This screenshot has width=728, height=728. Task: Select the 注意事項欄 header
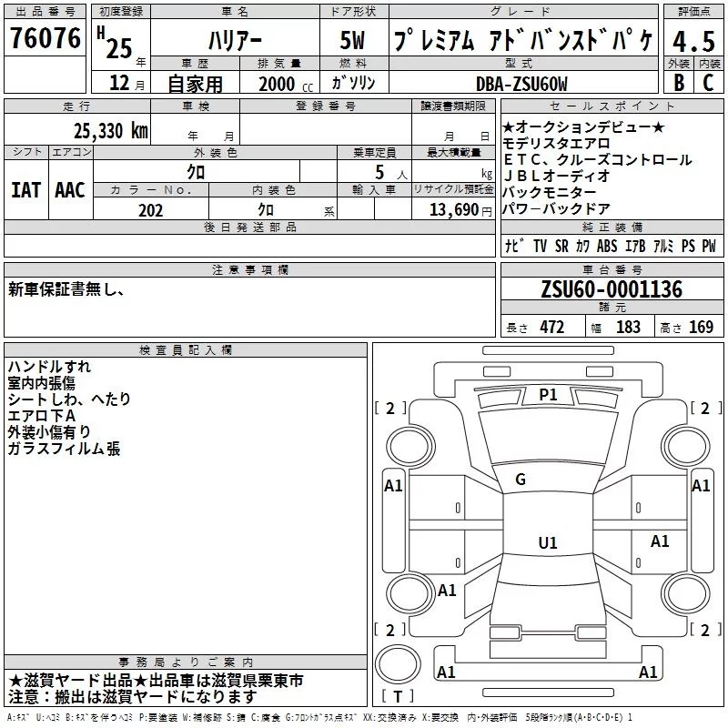pos(249,269)
